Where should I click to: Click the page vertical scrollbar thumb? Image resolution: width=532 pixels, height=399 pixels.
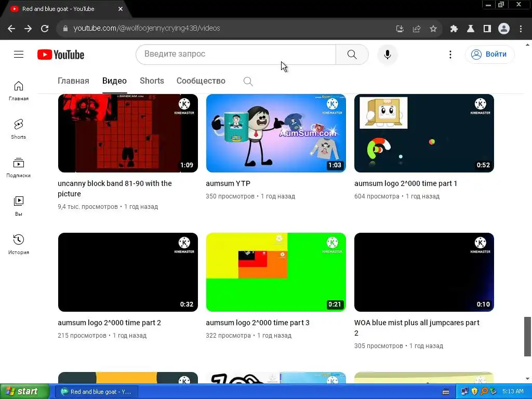pyautogui.click(x=527, y=337)
